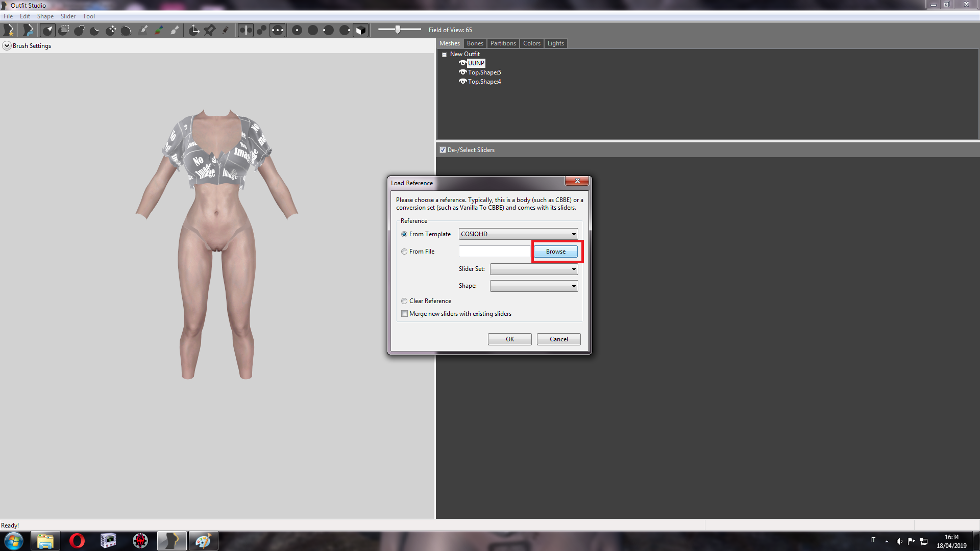Viewport: 980px width, 551px height.
Task: Open the Shape menu
Action: [x=45, y=16]
